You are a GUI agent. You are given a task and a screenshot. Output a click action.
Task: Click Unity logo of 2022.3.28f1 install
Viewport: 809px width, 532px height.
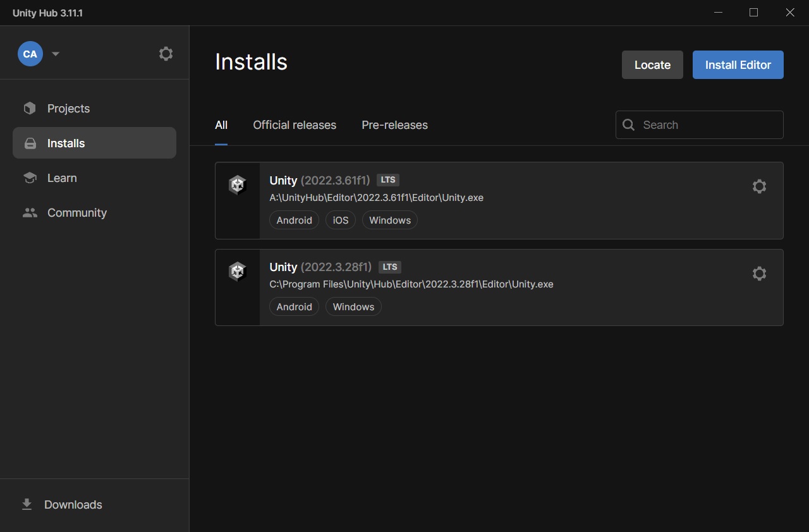(237, 272)
